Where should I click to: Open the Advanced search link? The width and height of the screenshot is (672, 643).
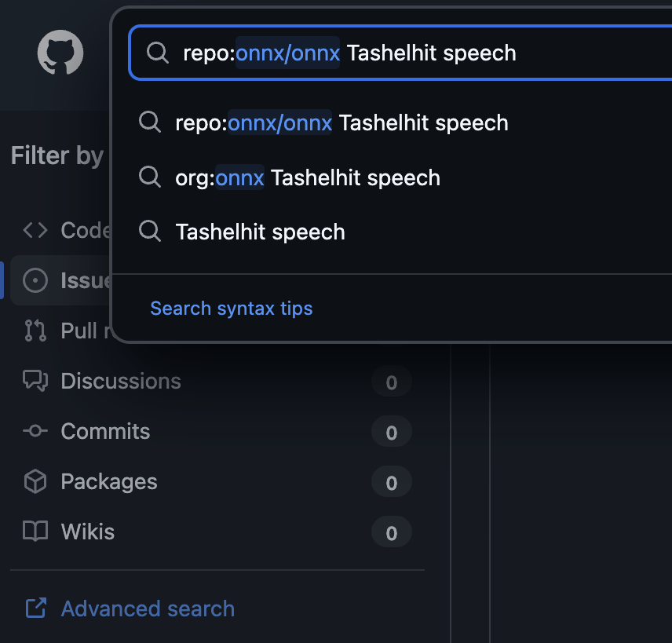coord(148,608)
